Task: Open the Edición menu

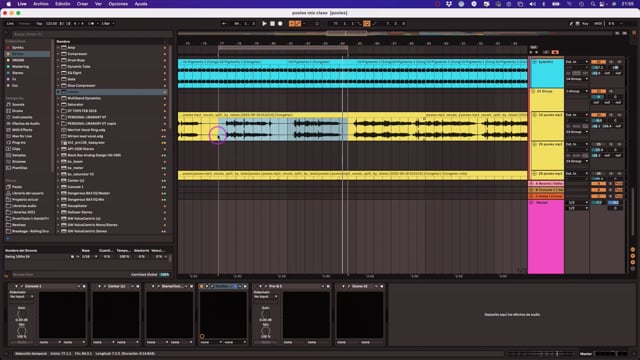Action: [62, 4]
